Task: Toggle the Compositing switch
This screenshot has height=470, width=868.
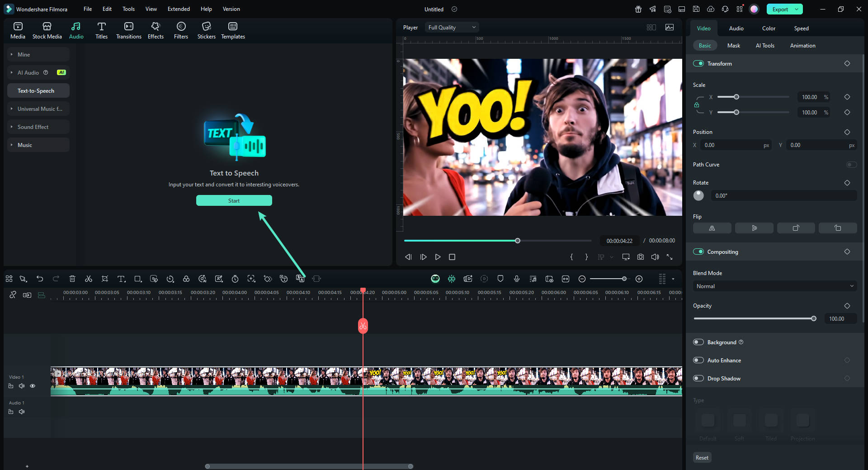Action: coord(698,252)
